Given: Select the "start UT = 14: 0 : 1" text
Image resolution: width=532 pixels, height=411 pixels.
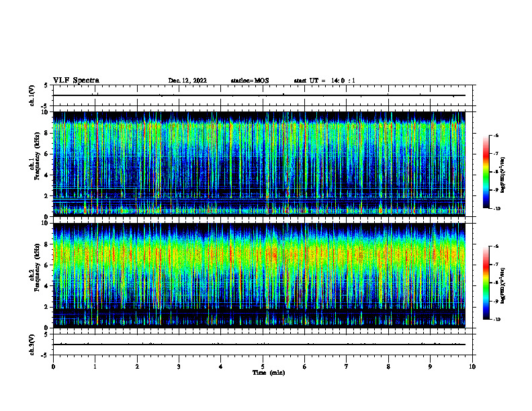Looking at the screenshot, I should 324,81.
